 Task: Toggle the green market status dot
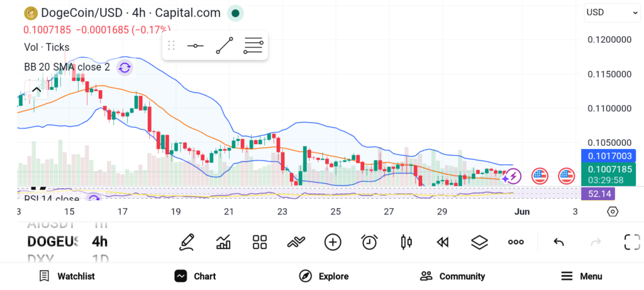[235, 13]
